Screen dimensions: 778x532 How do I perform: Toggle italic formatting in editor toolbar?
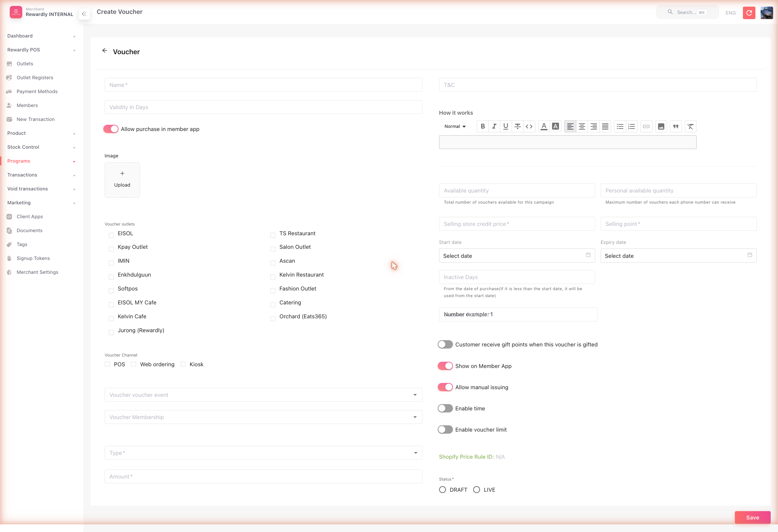(x=494, y=126)
